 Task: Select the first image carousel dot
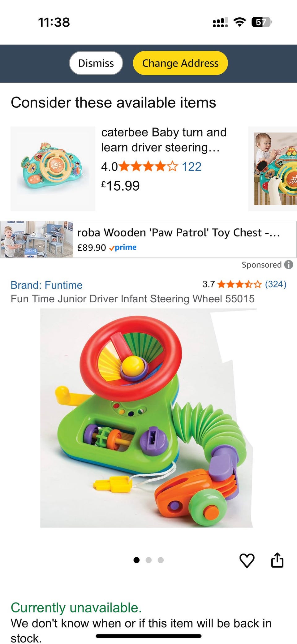click(136, 560)
